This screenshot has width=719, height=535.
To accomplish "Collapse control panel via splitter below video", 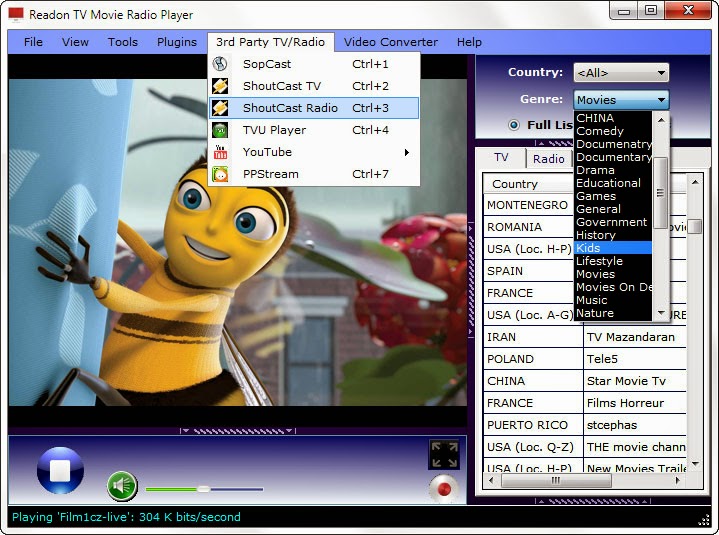I will 238,431.
